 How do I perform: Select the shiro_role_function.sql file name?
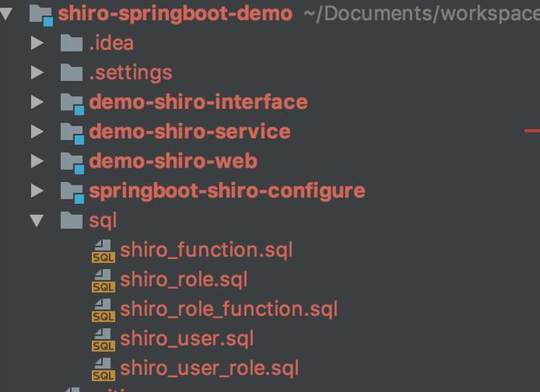point(229,309)
